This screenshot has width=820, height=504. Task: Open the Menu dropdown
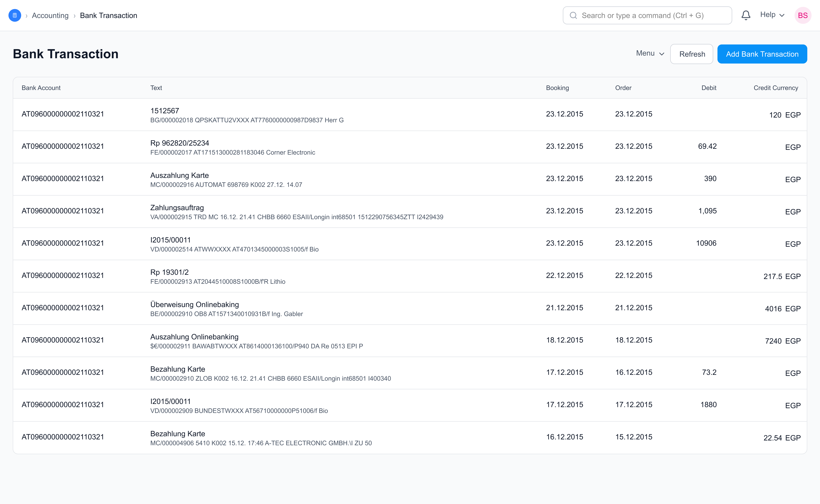[650, 53]
